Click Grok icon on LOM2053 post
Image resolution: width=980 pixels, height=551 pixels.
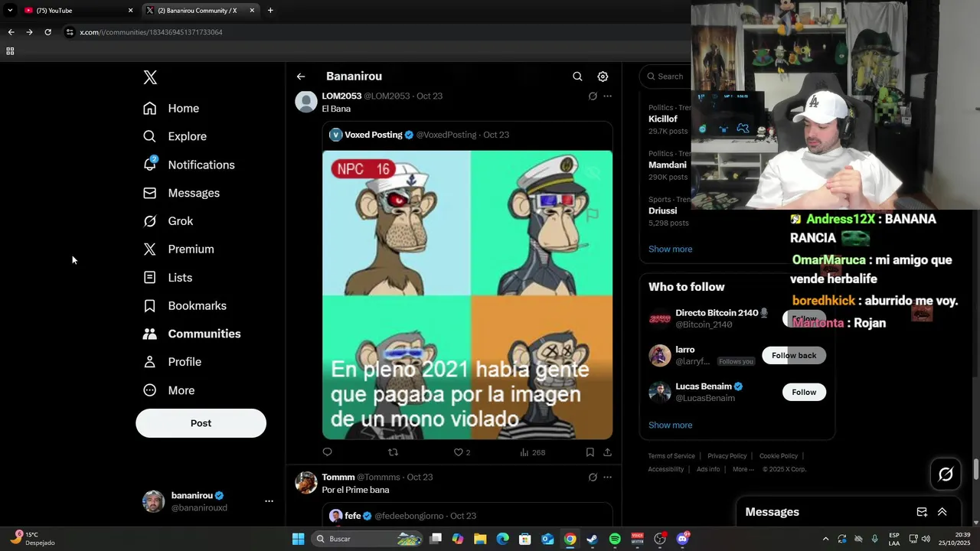[x=593, y=96]
